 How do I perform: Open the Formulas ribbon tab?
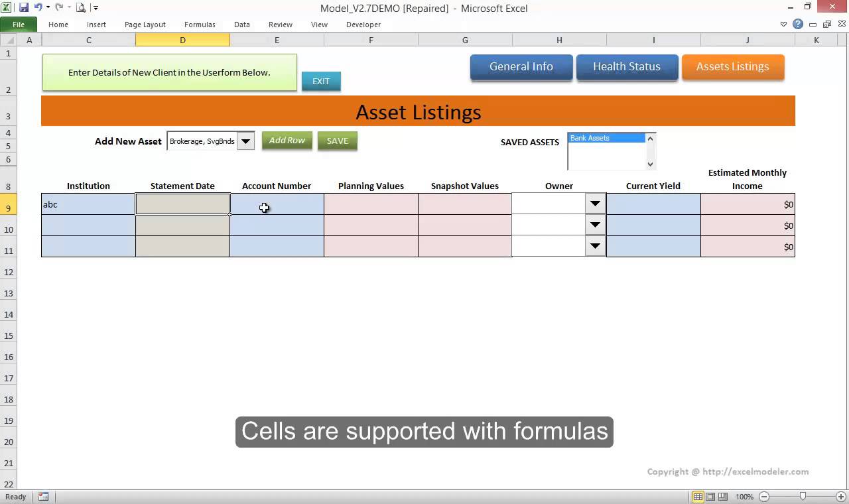click(x=200, y=25)
